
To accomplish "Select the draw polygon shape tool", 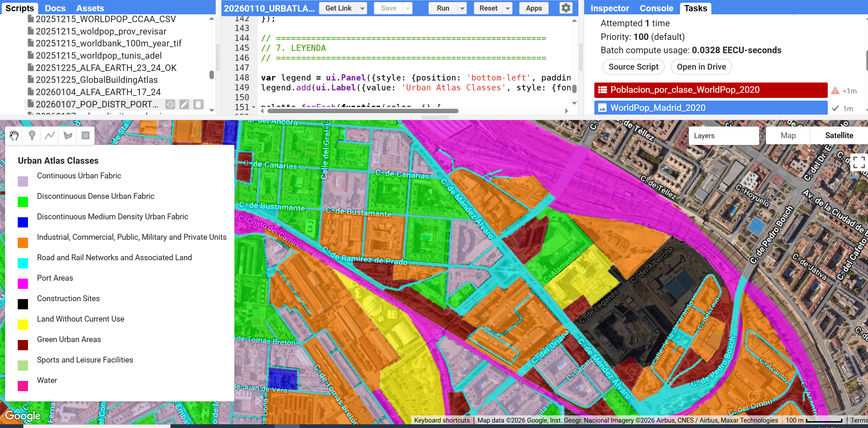I will (x=68, y=136).
